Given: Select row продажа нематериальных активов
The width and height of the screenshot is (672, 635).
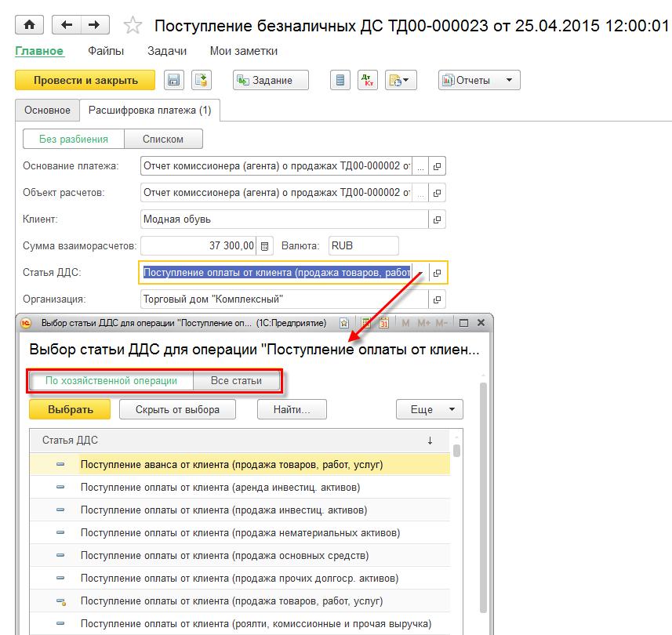Looking at the screenshot, I should coord(240,532).
